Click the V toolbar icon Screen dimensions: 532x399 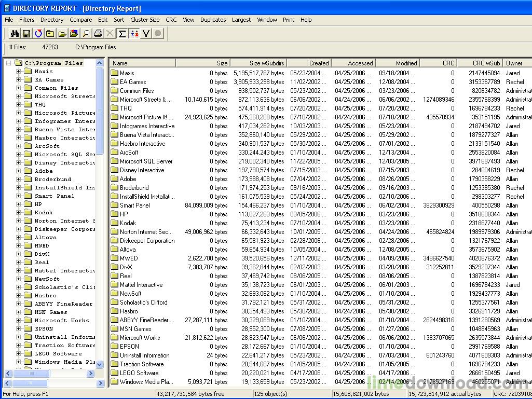[x=146, y=34]
